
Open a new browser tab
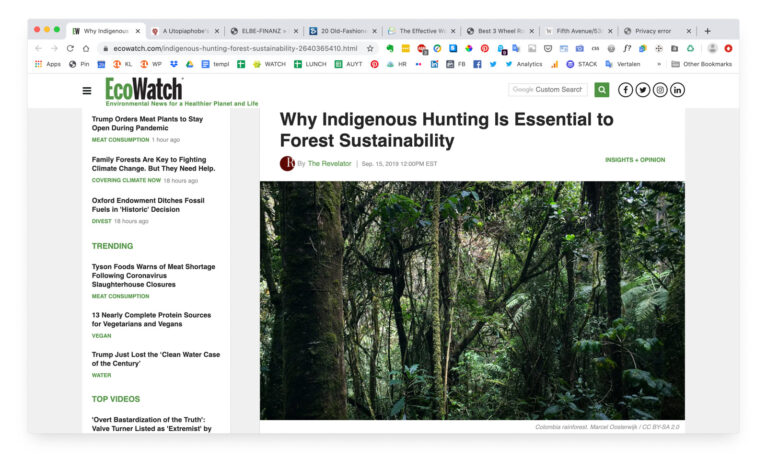[707, 31]
